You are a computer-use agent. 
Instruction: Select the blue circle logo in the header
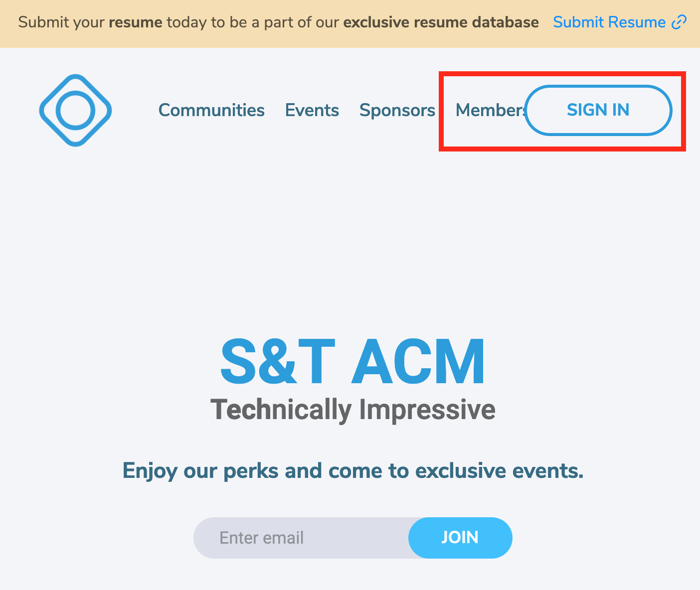click(75, 110)
